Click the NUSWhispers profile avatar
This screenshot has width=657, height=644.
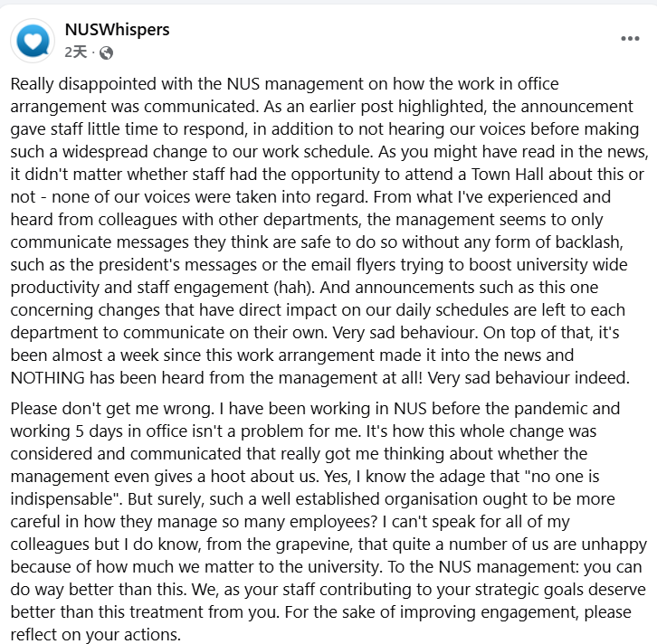pyautogui.click(x=33, y=40)
